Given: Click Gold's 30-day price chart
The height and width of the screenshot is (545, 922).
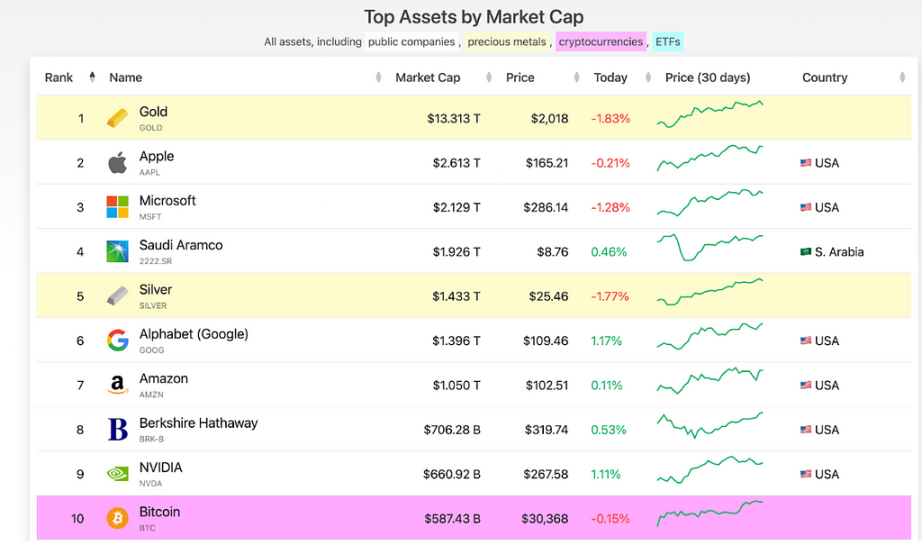Looking at the screenshot, I should 710,114.
